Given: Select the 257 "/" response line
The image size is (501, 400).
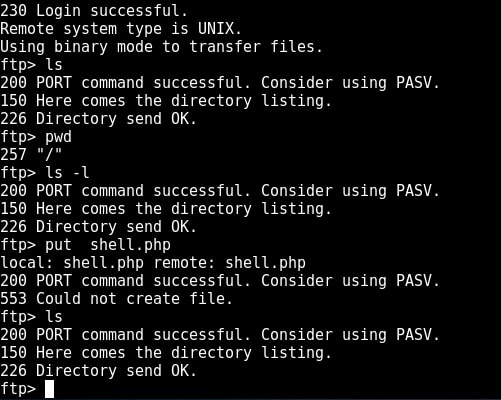Looking at the screenshot, I should 31,154.
